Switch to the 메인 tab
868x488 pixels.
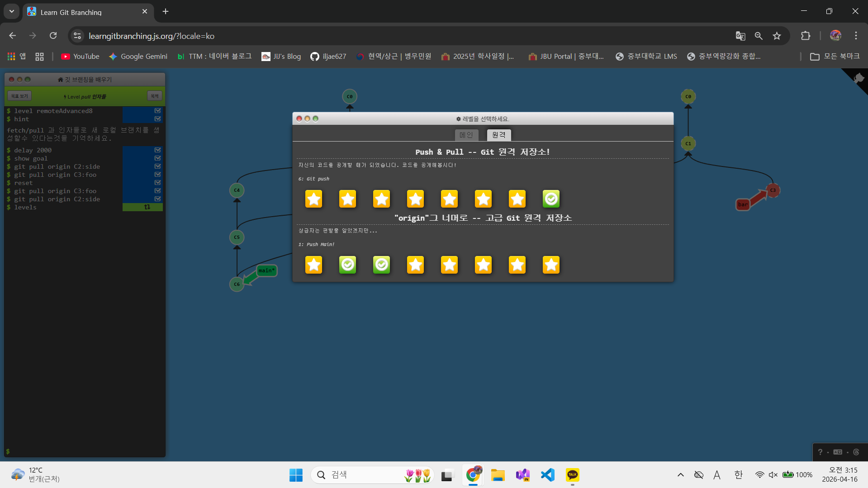click(x=466, y=135)
